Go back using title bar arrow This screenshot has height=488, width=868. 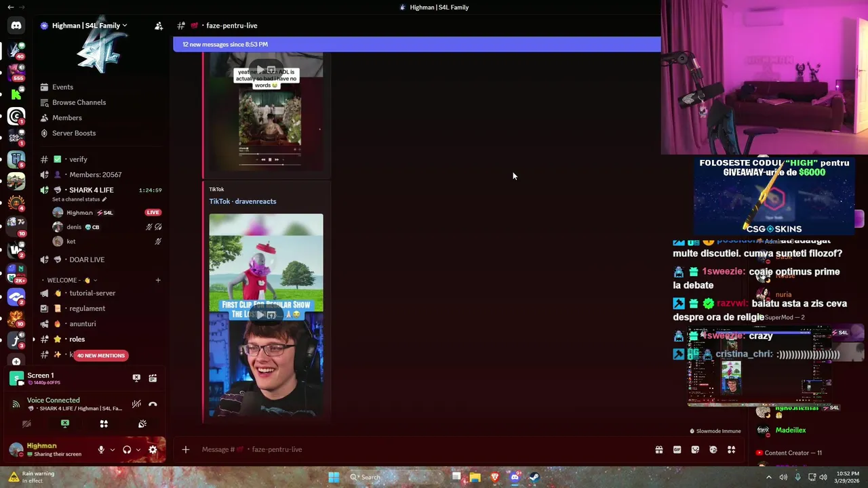pyautogui.click(x=10, y=7)
